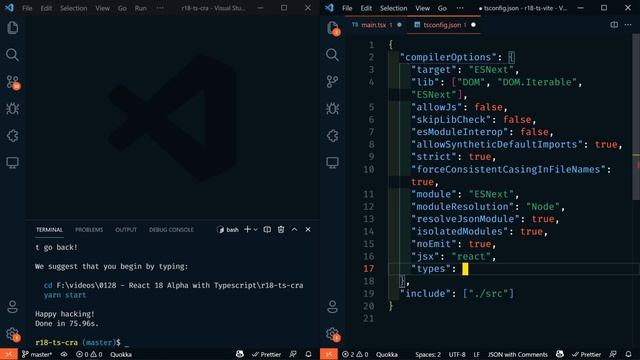Expand hidden menus in r18-ts-cra menu bar

coord(160,8)
